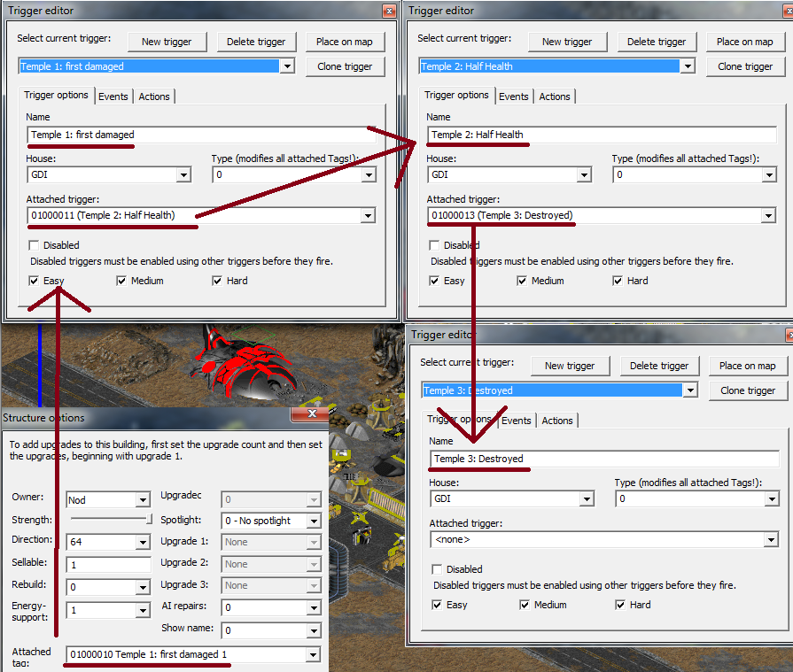The image size is (793, 672).
Task: Click Delete trigger in the Temple 3 editor
Action: click(x=659, y=366)
